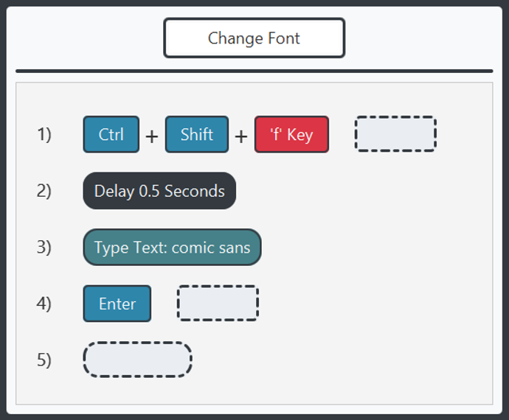Select the Delay 0.5 Seconds action
509x420 pixels.
pos(159,191)
